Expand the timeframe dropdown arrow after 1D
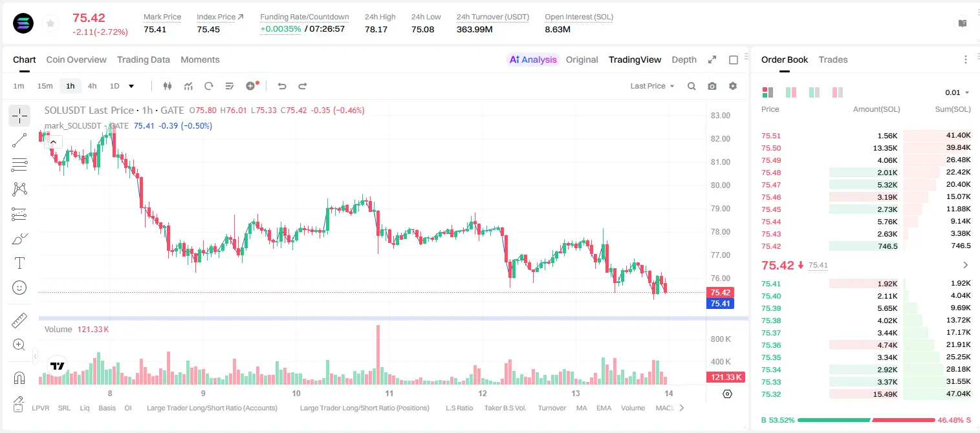980x433 pixels. click(131, 86)
